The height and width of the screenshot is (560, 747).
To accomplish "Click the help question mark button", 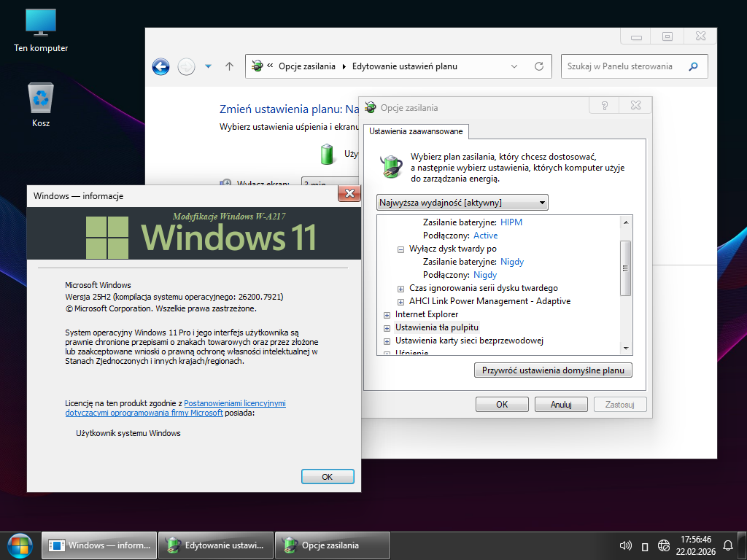I will point(605,106).
